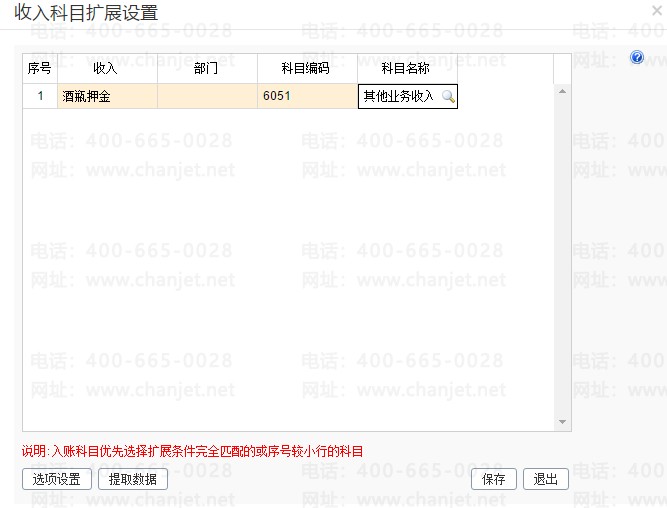Image resolution: width=667 pixels, height=508 pixels.
Task: Close the 收入科目扩展设置 dialog with the X
Action: [x=657, y=11]
